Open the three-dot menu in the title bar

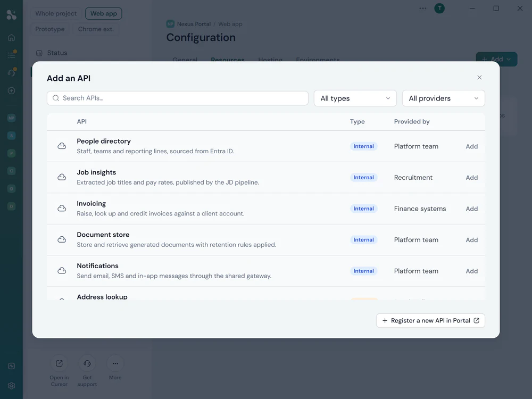pyautogui.click(x=423, y=9)
